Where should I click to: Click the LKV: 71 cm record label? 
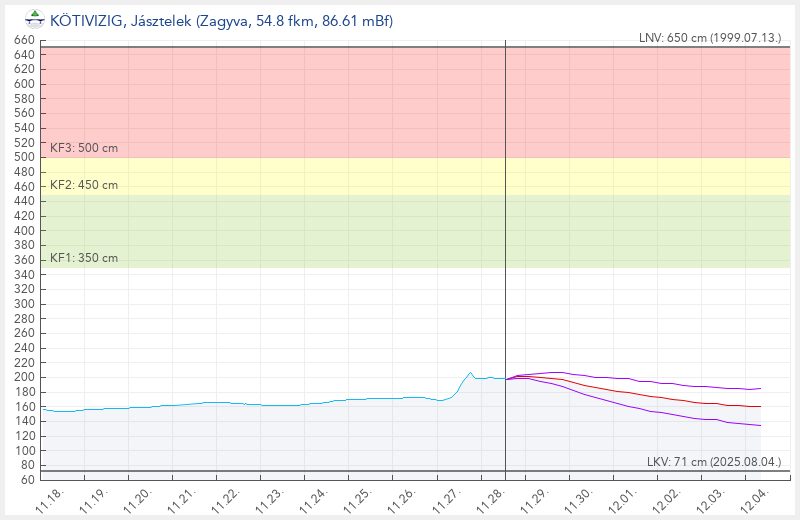pos(713,461)
